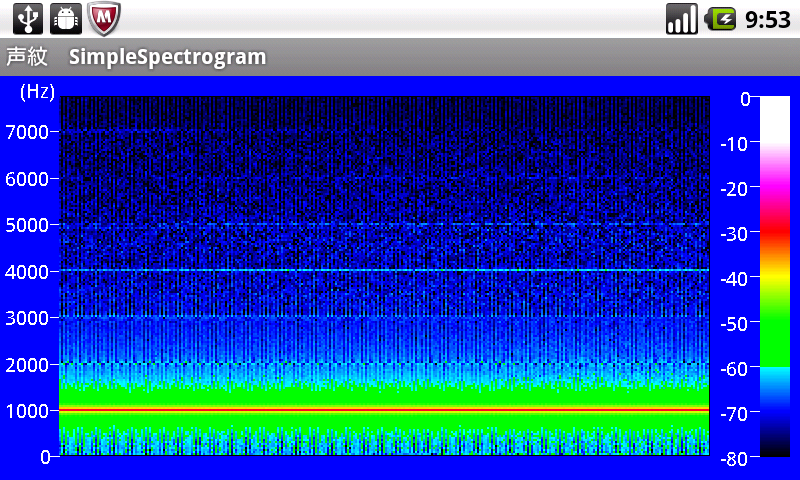Viewport: 800px width, 480px height.
Task: Tap the white top segment of the color bar
Action: [775, 120]
